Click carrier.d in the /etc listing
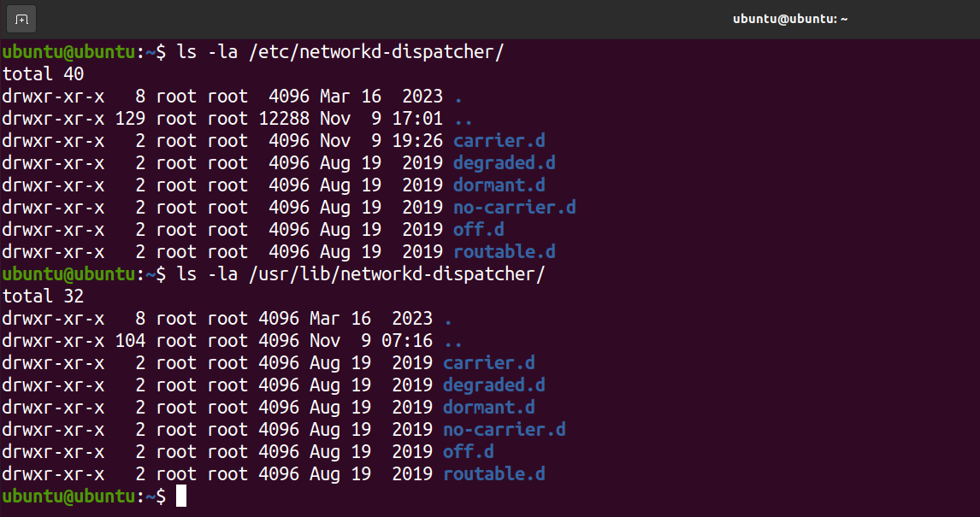The image size is (980, 517). pos(499,141)
